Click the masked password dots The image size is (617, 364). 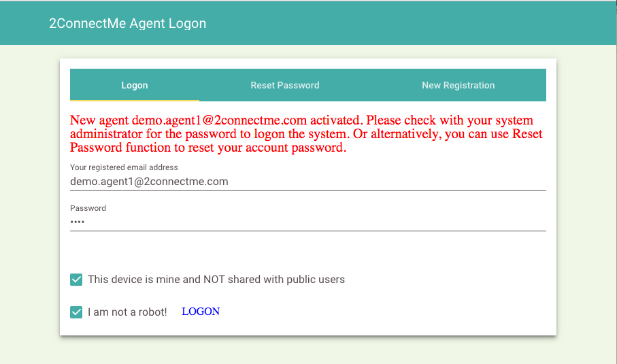[77, 222]
